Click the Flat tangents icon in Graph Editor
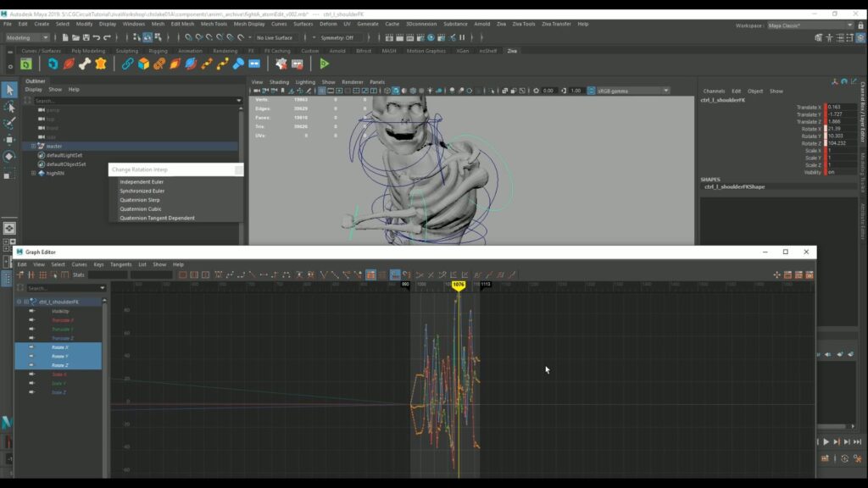The height and width of the screenshot is (488, 868). [x=264, y=274]
